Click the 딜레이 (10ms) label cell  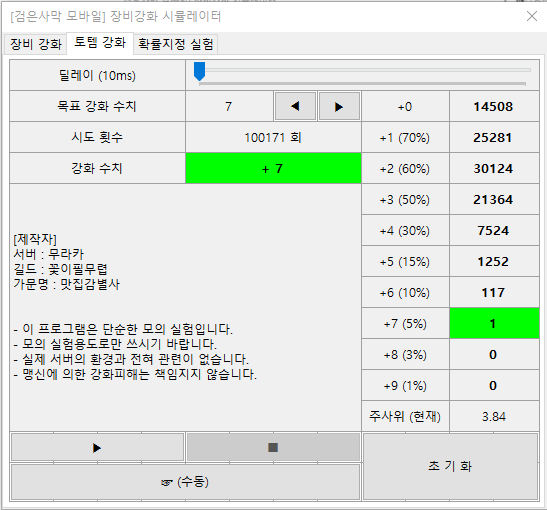tap(97, 75)
